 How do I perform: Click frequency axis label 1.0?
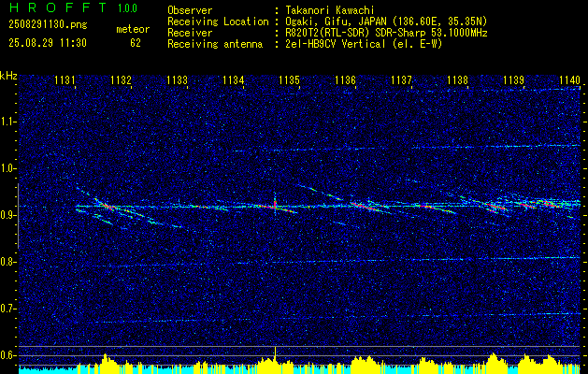click(7, 169)
